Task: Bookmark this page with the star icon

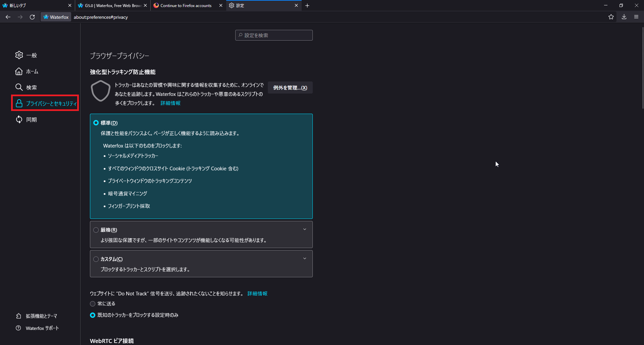Action: click(x=611, y=17)
